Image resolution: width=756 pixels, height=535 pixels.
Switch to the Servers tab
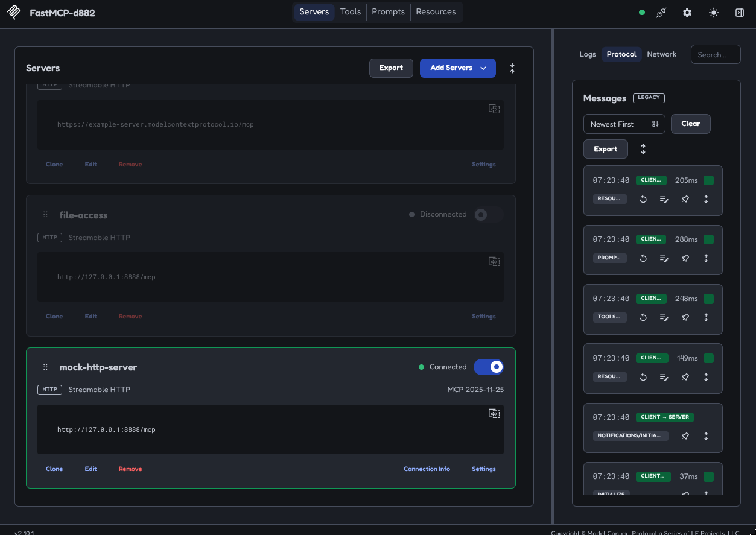[314, 12]
